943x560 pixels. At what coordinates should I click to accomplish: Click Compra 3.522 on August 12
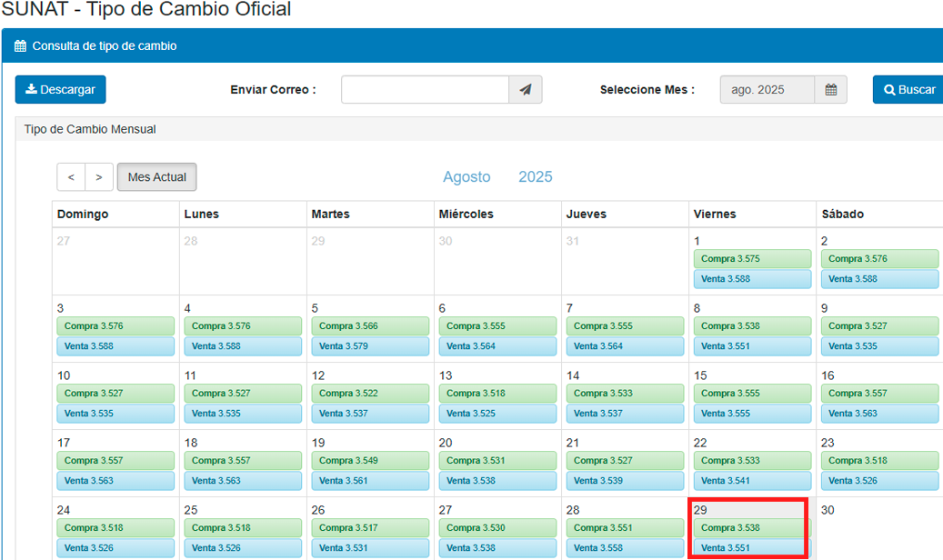pyautogui.click(x=370, y=394)
